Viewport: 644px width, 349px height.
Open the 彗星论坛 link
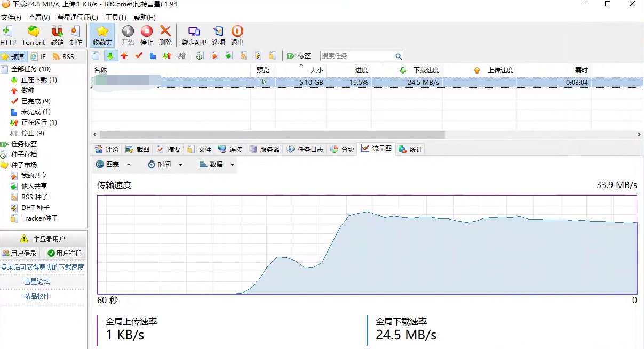pyautogui.click(x=37, y=281)
